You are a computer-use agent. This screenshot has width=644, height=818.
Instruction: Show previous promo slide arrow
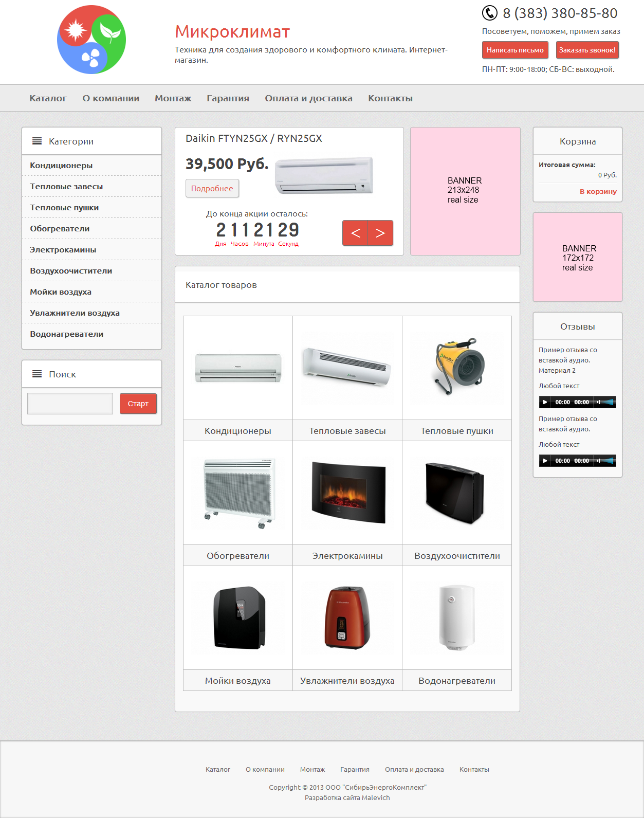pos(355,233)
